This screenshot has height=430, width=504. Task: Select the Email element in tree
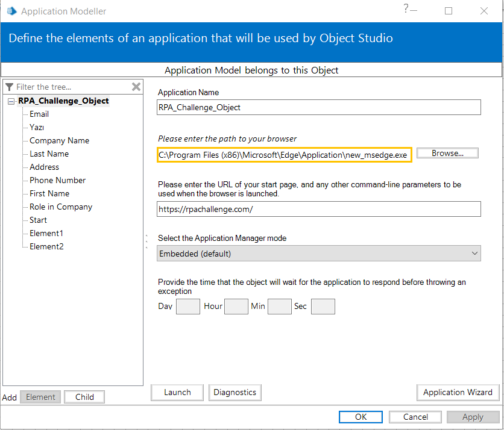[x=39, y=114]
